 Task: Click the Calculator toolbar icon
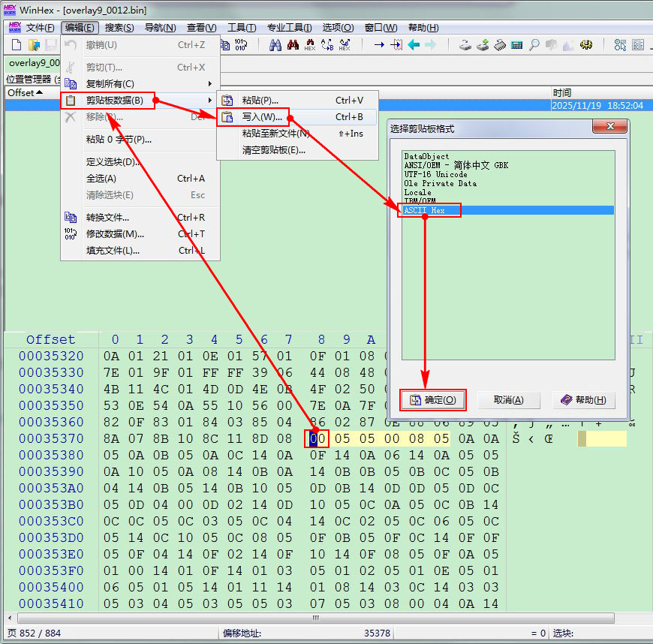tap(517, 44)
